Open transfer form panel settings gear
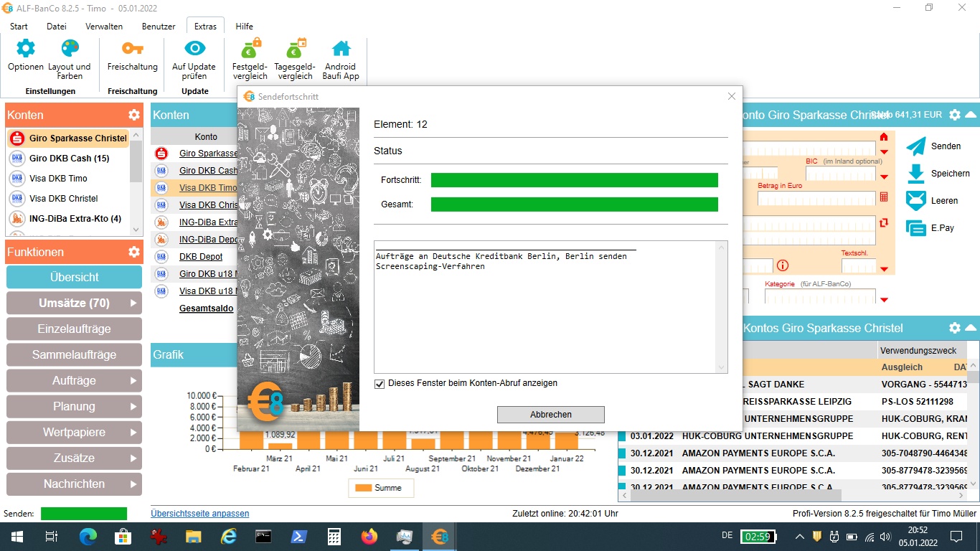Viewport: 980px width, 551px height. coord(954,115)
